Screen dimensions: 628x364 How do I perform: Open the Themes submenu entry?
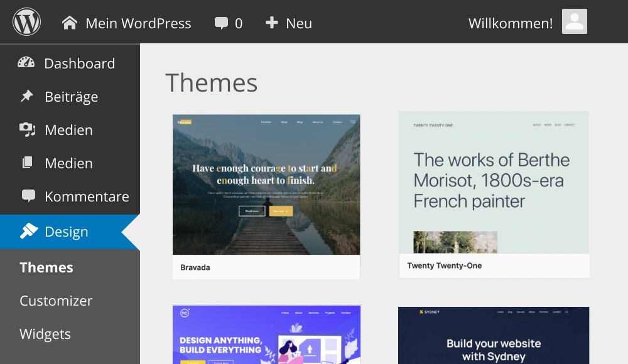tap(46, 267)
